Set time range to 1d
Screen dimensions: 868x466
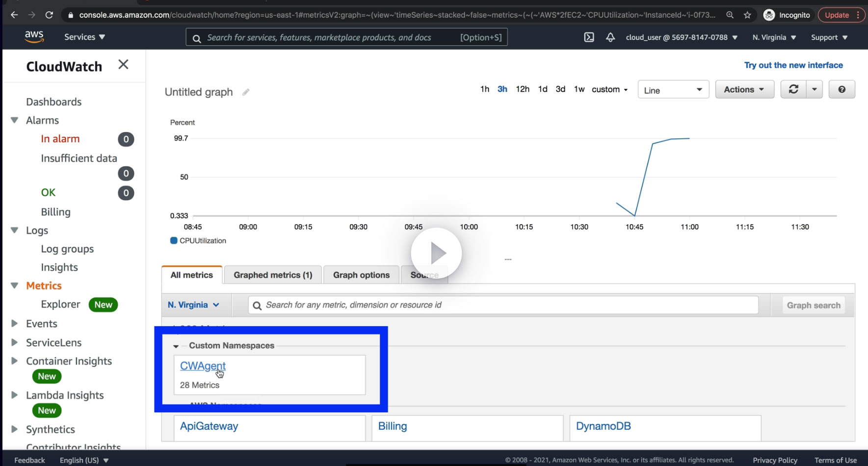[x=543, y=89]
